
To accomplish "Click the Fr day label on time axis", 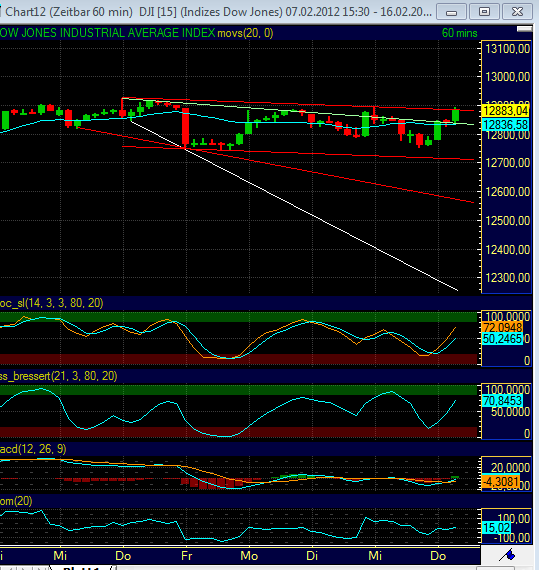I will (x=186, y=556).
